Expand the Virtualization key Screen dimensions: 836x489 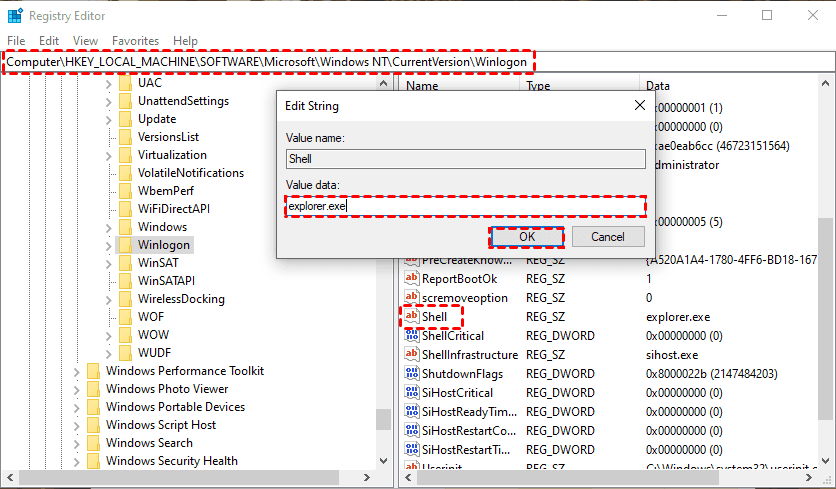[x=109, y=156]
